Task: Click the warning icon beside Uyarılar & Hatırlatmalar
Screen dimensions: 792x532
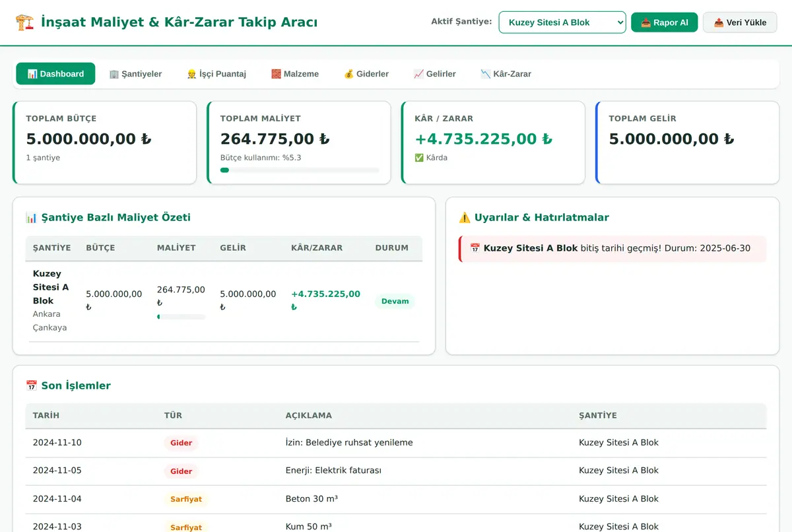Action: 465,217
